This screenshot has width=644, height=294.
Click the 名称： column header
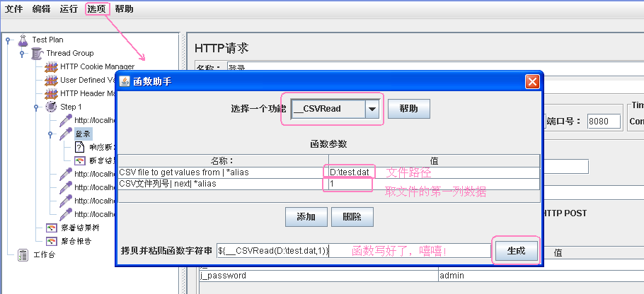tap(223, 161)
